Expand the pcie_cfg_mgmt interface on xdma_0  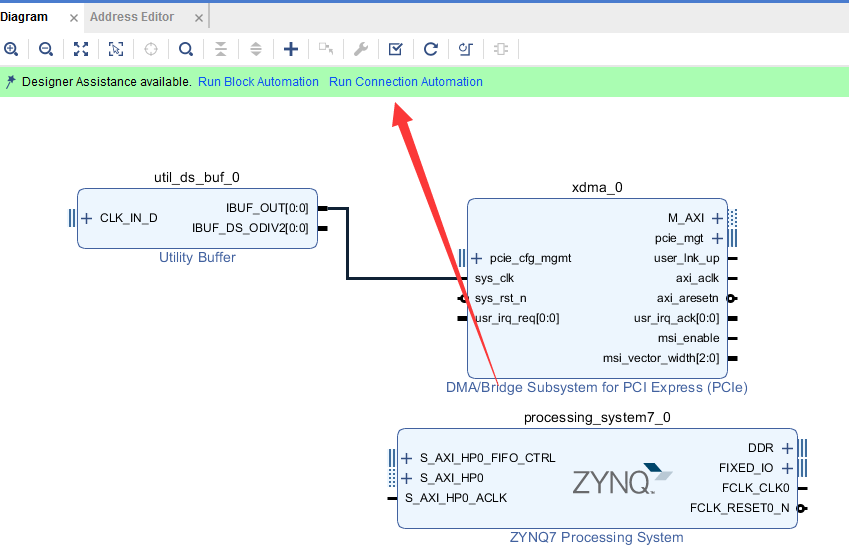point(476,258)
